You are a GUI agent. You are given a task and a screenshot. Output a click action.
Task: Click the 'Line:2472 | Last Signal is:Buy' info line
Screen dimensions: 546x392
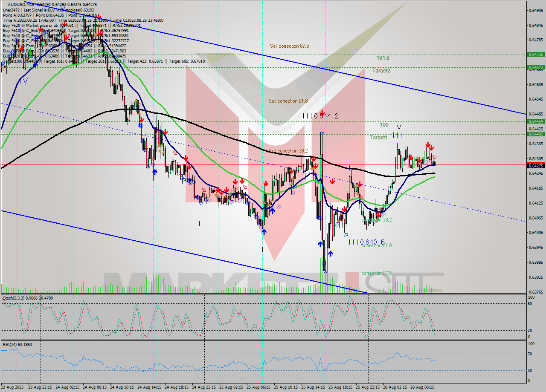(48, 10)
